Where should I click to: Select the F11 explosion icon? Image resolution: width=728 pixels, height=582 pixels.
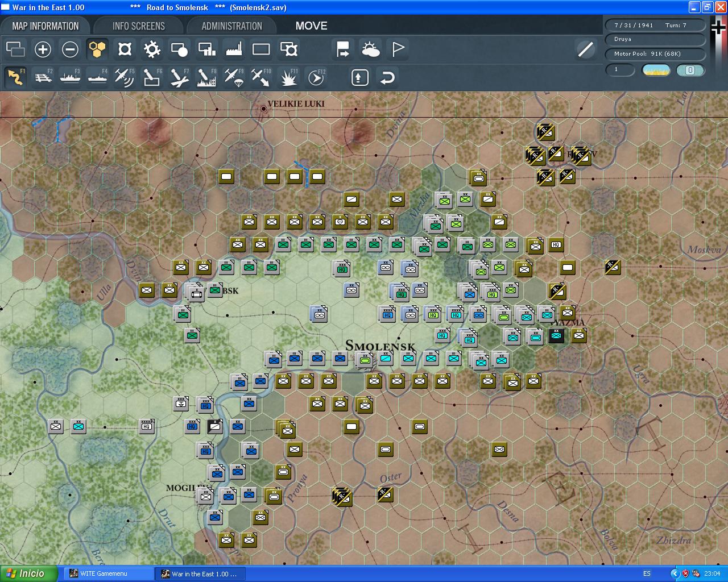(288, 77)
